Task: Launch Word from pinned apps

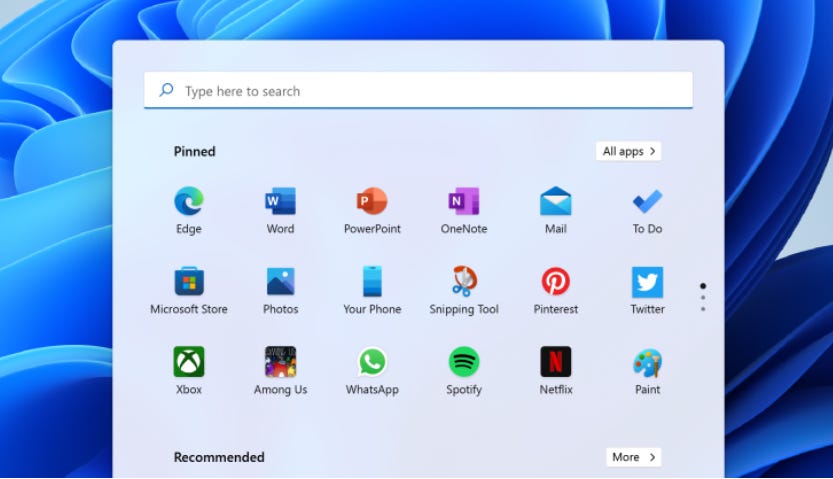Action: (x=280, y=210)
